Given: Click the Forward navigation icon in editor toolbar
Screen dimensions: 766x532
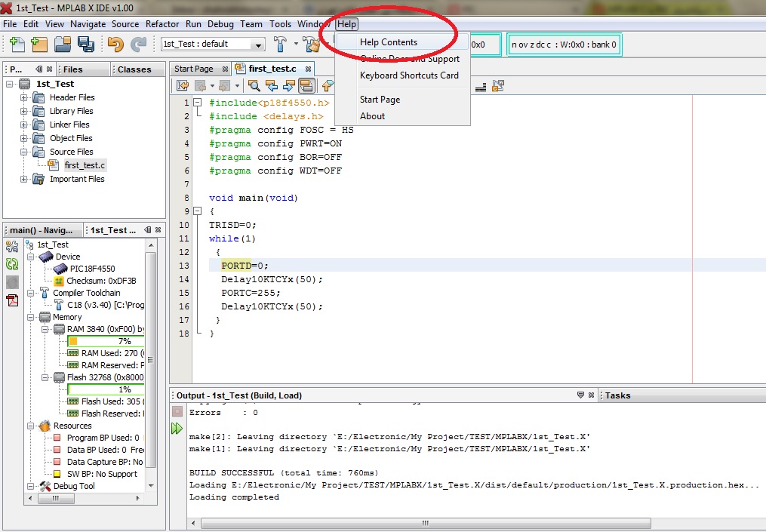Looking at the screenshot, I should pos(225,86).
